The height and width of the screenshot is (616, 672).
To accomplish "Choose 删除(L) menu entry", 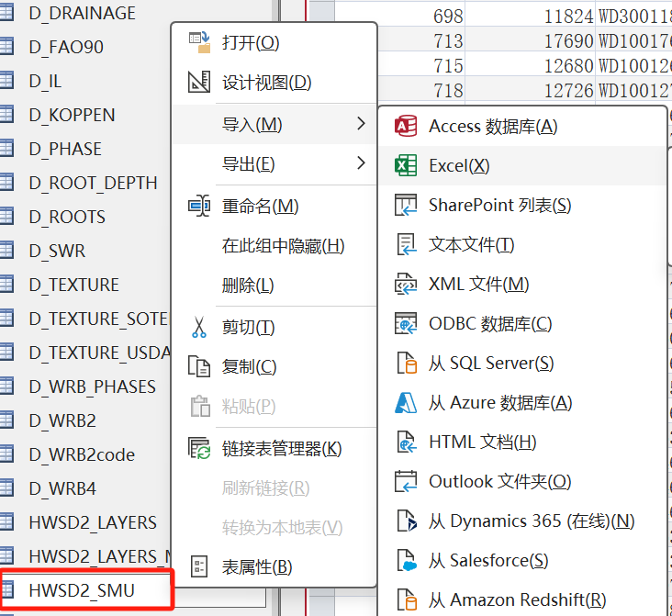I will click(x=274, y=286).
